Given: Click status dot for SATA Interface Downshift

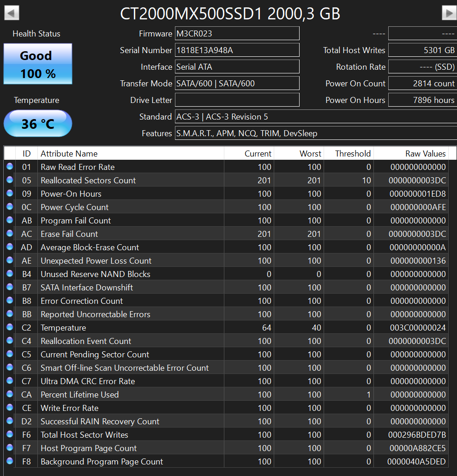Looking at the screenshot, I should click(x=10, y=287).
